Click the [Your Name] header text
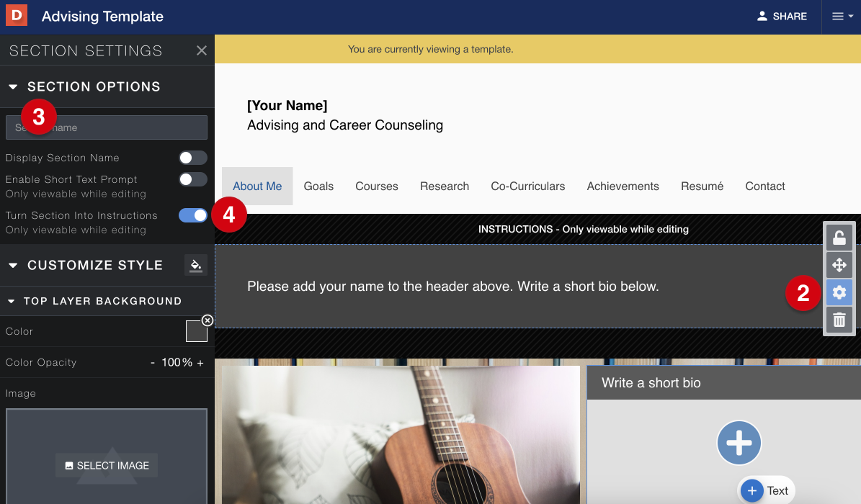Image resolution: width=861 pixels, height=504 pixels. pos(287,105)
